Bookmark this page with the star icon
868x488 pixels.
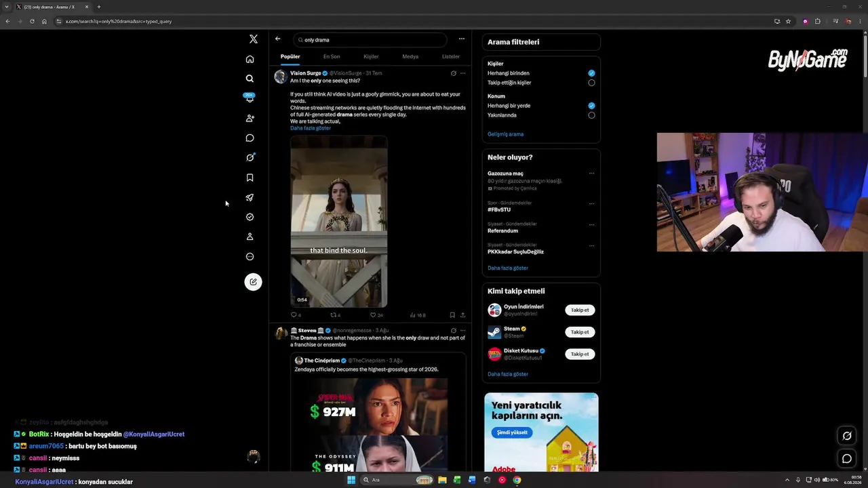click(x=788, y=21)
